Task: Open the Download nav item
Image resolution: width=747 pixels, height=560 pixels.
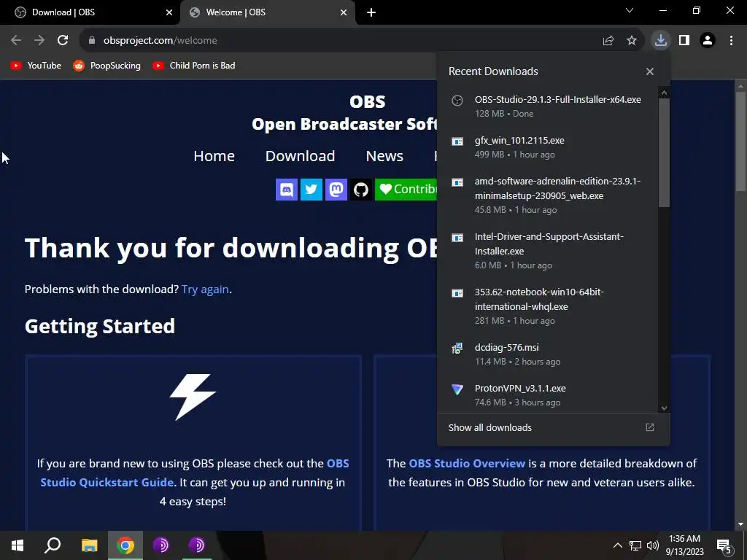Action: pyautogui.click(x=300, y=156)
